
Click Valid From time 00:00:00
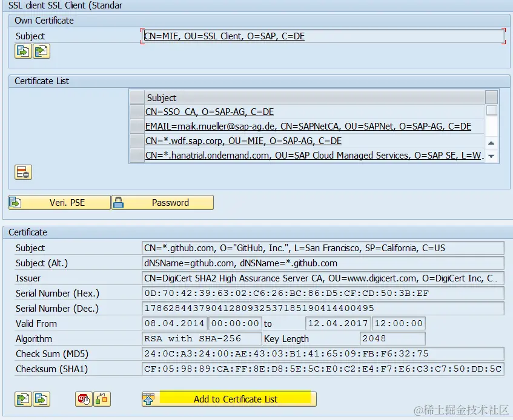click(235, 323)
